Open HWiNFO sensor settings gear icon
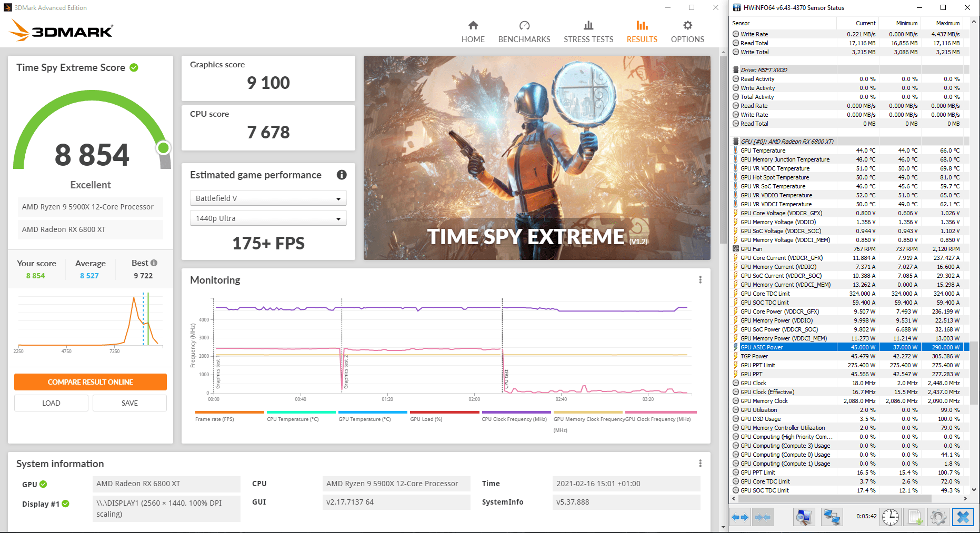This screenshot has height=533, width=980. (938, 517)
